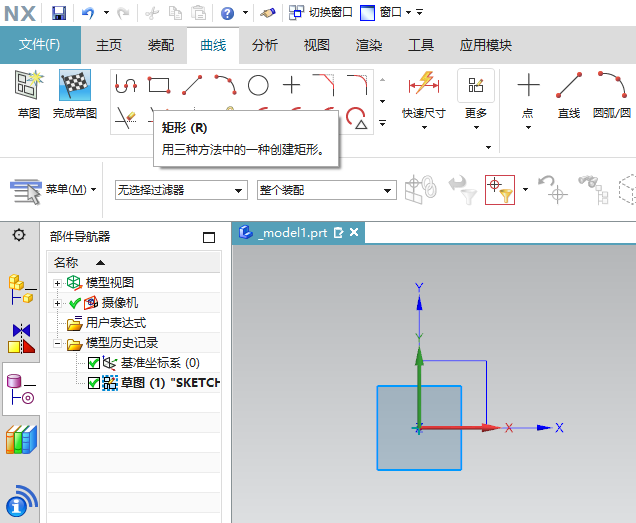Screen dimensions: 636x523
Task: Expand the Model Views (模型视图) tree node
Action: [x=57, y=283]
